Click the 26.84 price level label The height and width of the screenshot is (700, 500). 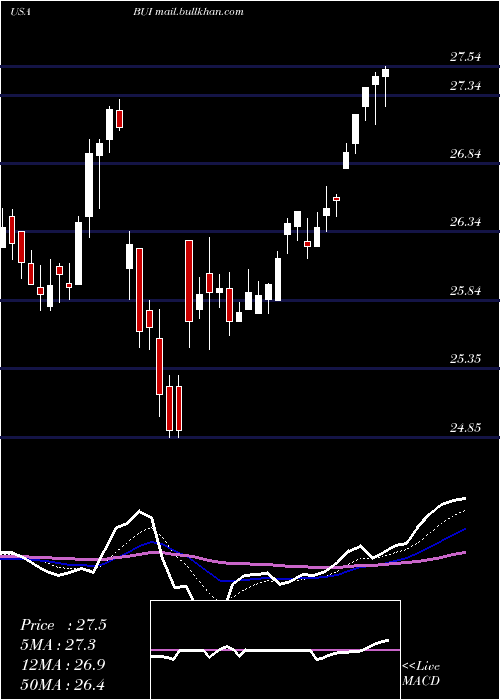[465, 154]
